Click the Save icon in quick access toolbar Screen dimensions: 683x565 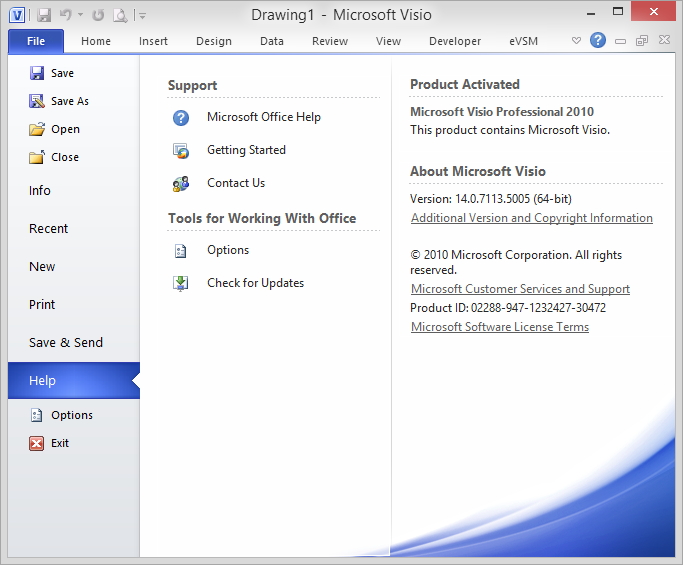44,15
